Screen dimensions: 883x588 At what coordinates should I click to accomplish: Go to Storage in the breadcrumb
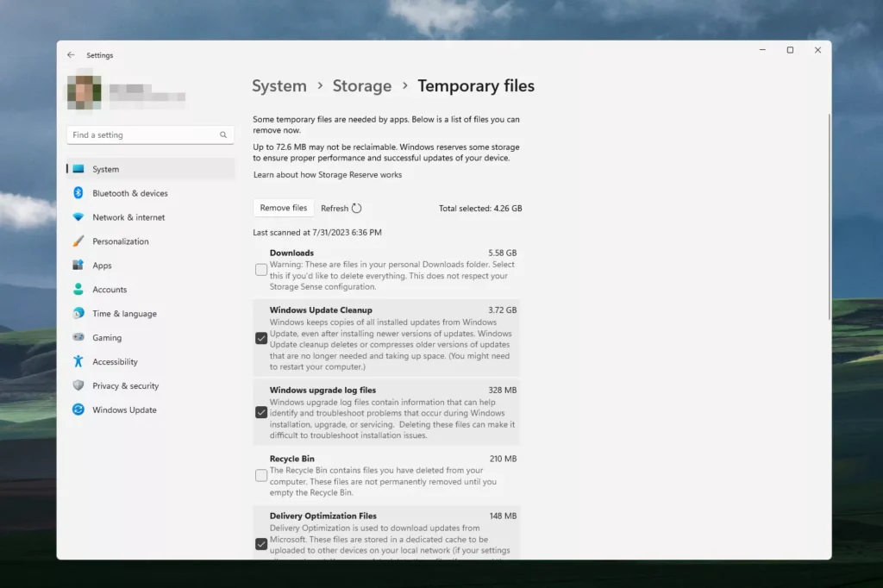click(361, 86)
